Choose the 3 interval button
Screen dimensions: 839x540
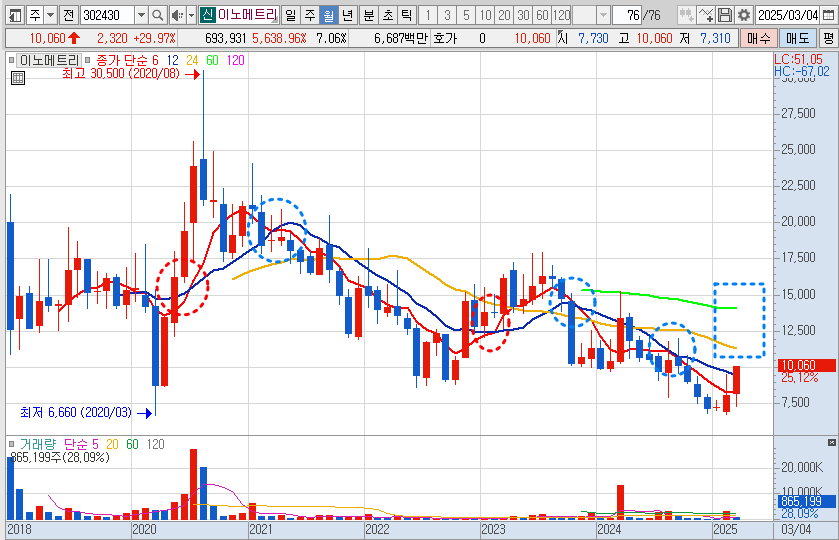tap(447, 15)
